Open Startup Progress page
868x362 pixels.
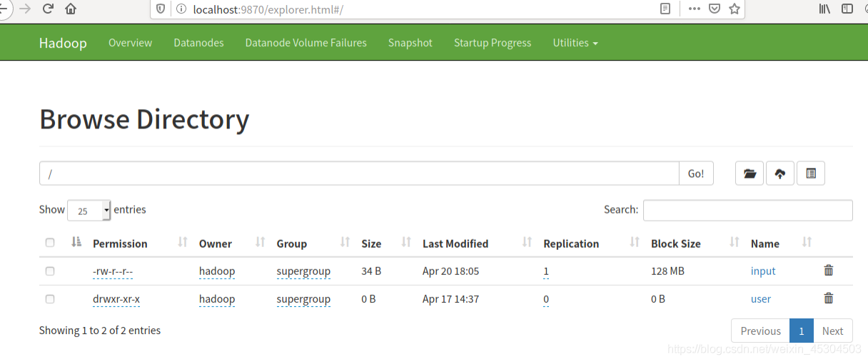(493, 43)
